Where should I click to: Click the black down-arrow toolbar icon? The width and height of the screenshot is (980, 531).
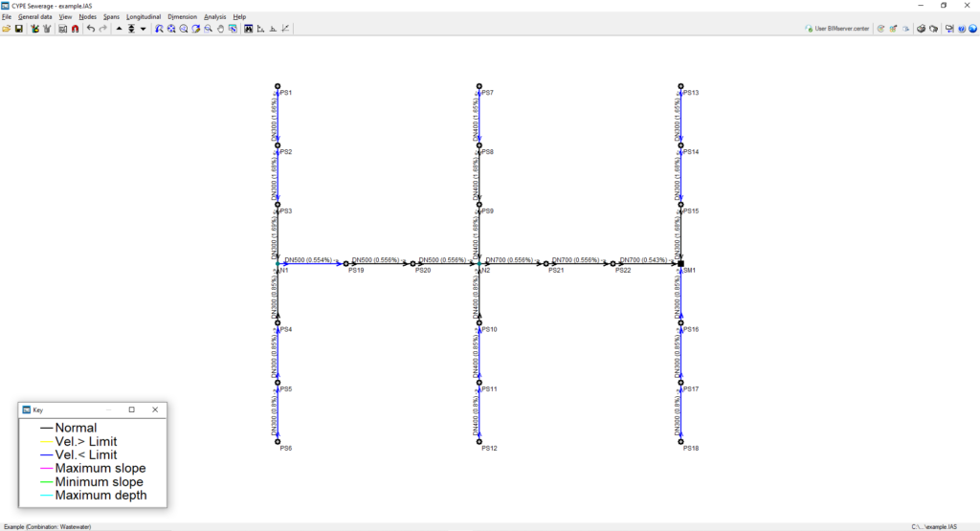(144, 29)
